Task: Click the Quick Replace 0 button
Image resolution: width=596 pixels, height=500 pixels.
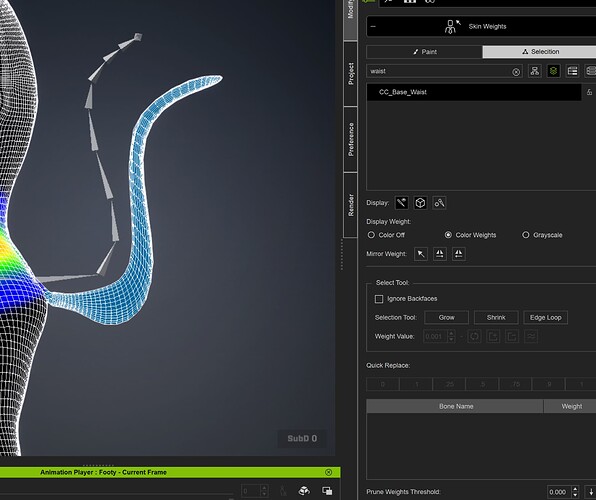Action: point(383,384)
